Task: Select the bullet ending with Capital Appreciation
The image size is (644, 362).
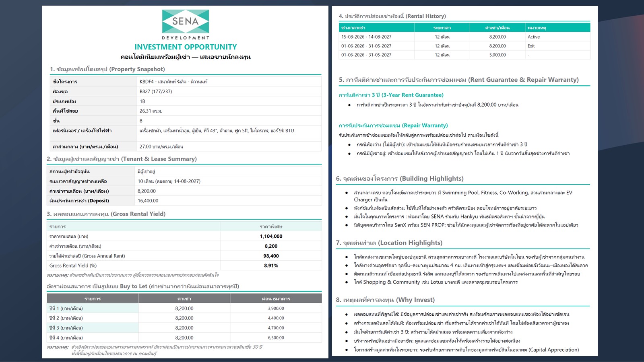Action: (x=466, y=350)
